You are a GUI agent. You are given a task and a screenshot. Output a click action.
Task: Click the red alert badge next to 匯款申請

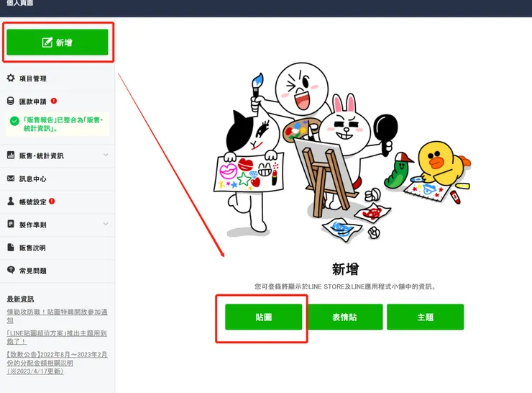pos(54,101)
